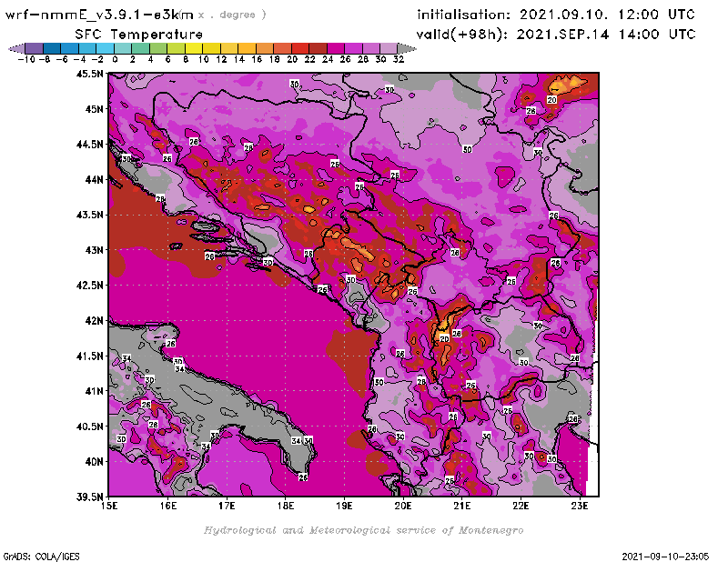Click the '-10' colorbar tick label
This screenshot has width=728, height=562.
coord(25,59)
